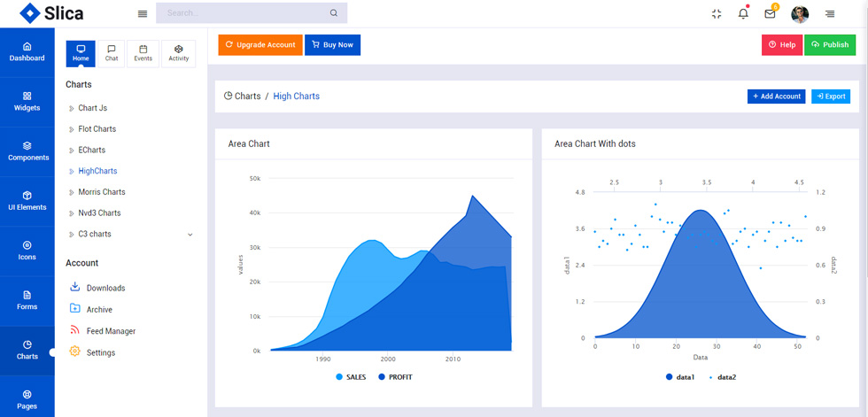Viewport: 868px width, 417px height.
Task: Switch to the Activity tab
Action: 178,54
